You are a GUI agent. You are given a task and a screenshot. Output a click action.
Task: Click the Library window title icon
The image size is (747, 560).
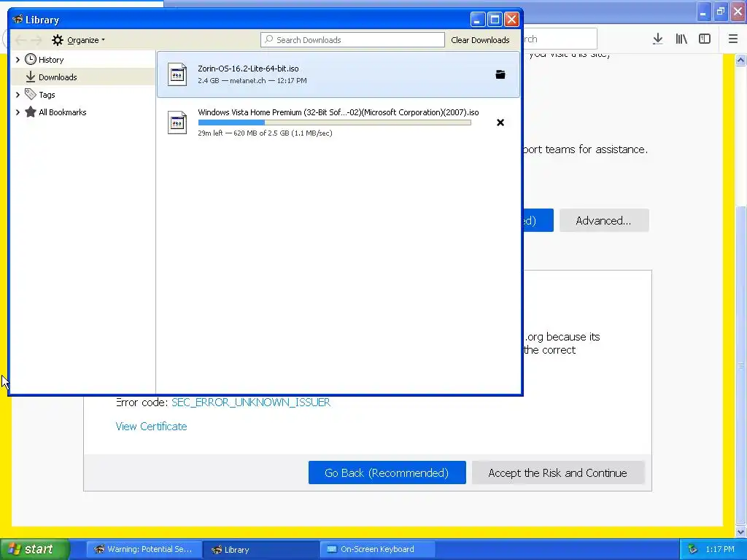[18, 20]
